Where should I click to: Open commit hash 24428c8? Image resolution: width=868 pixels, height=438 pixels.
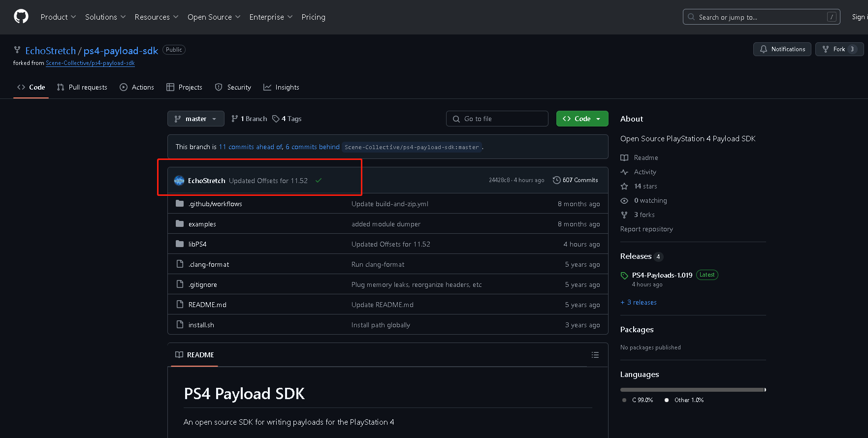499,180
